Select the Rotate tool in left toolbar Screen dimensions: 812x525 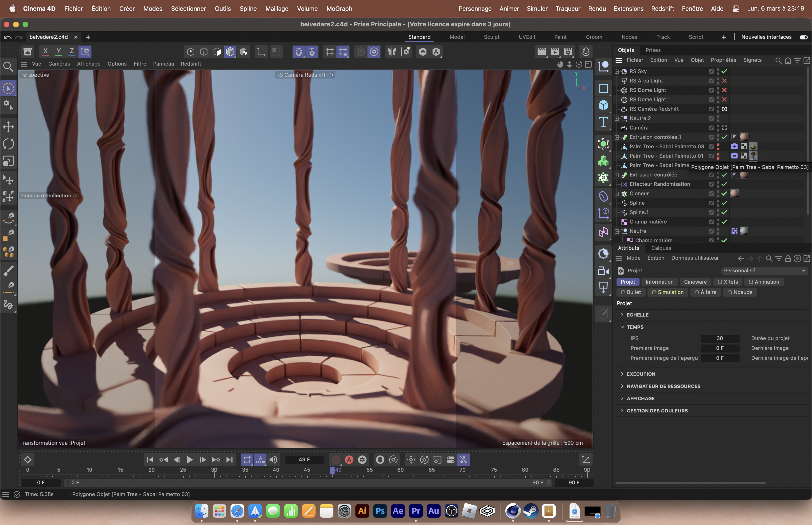pos(8,144)
